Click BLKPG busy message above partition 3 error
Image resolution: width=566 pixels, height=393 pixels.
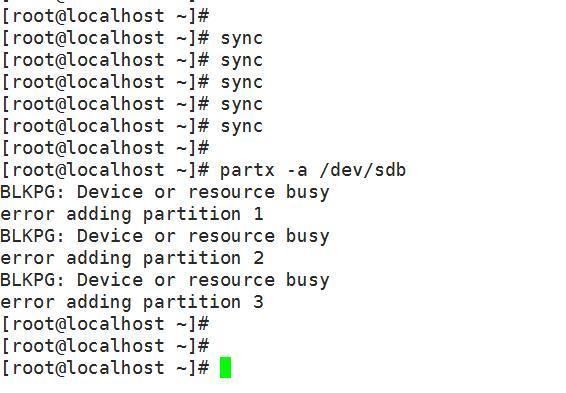[165, 280]
